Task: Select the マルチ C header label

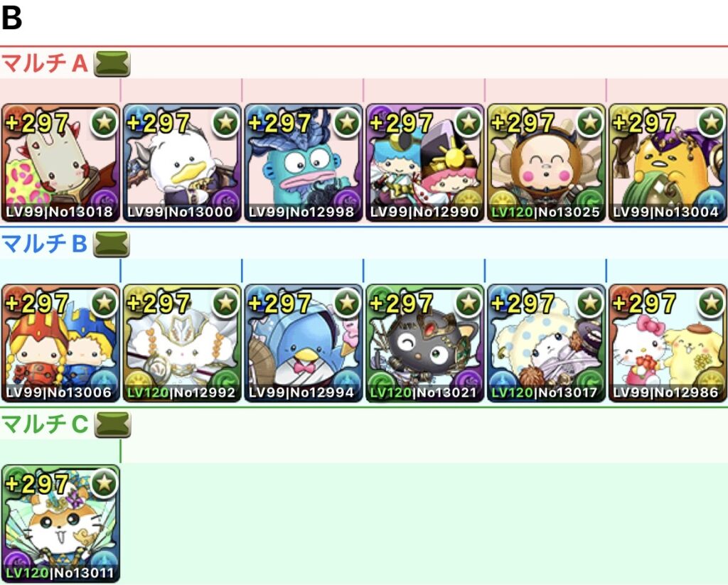Action: 45,424
